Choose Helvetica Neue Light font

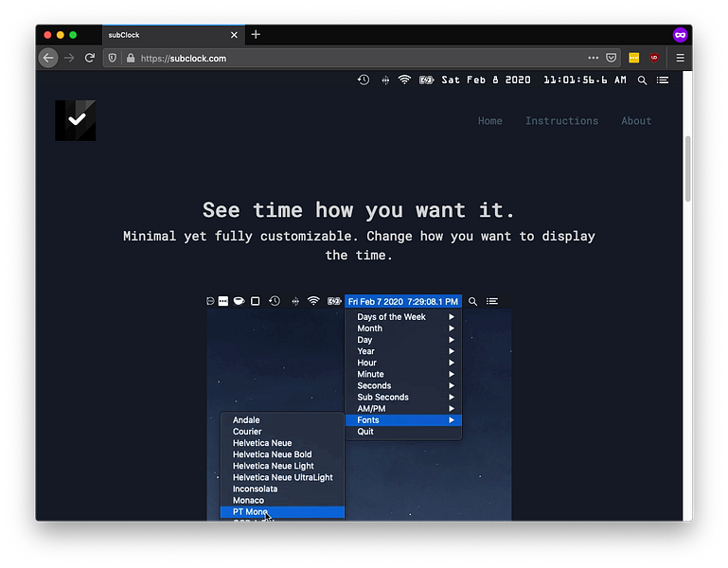(282, 466)
